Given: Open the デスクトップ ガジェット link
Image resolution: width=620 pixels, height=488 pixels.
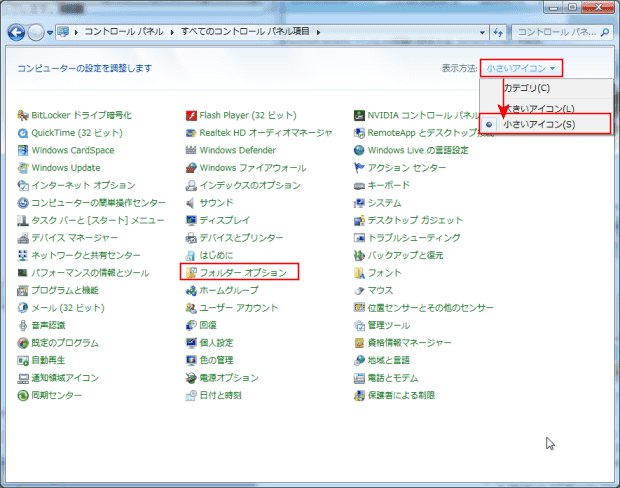Looking at the screenshot, I should (x=415, y=221).
